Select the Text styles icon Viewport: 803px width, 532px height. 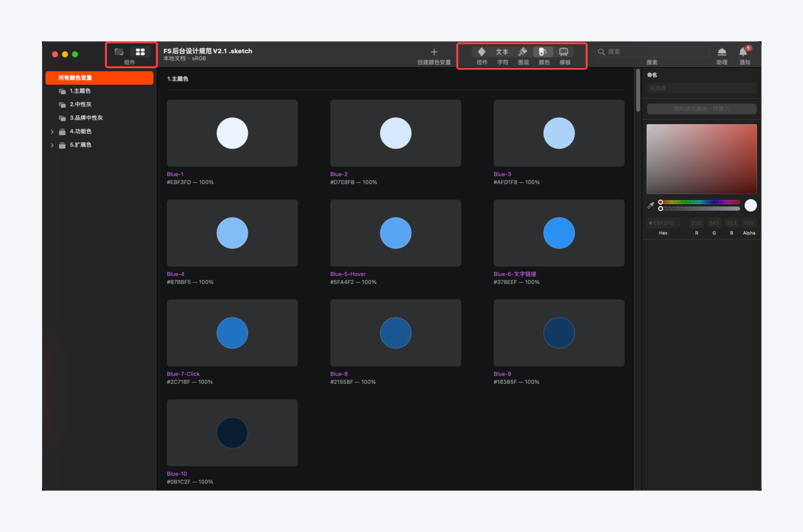tap(502, 52)
